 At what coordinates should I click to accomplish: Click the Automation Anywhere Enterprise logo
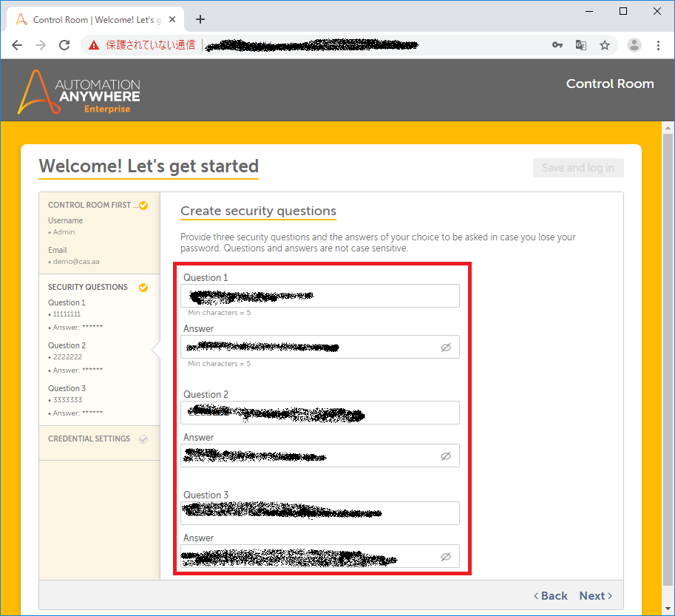coord(79,92)
